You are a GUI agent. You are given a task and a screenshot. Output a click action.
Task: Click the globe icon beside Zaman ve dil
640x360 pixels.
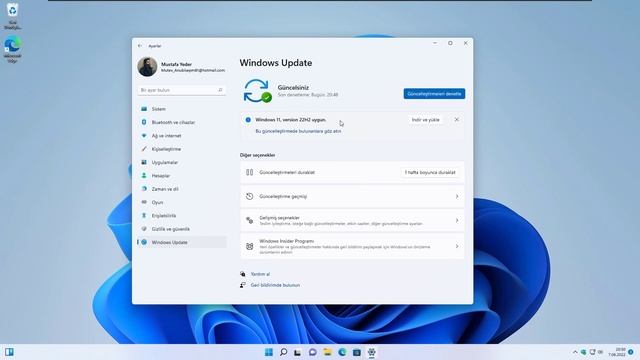(x=144, y=189)
